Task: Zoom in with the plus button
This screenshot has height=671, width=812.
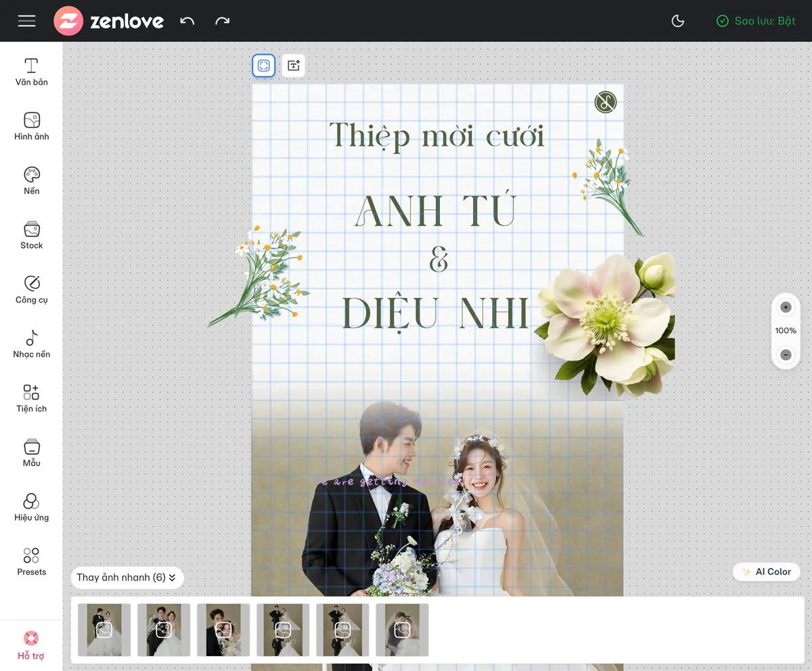Action: [786, 307]
